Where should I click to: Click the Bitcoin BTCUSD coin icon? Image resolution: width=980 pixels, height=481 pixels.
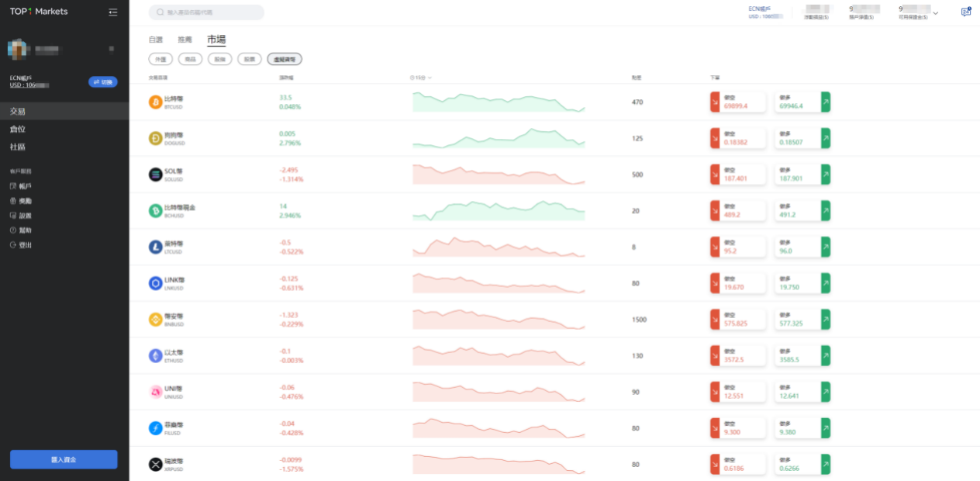[x=155, y=102]
